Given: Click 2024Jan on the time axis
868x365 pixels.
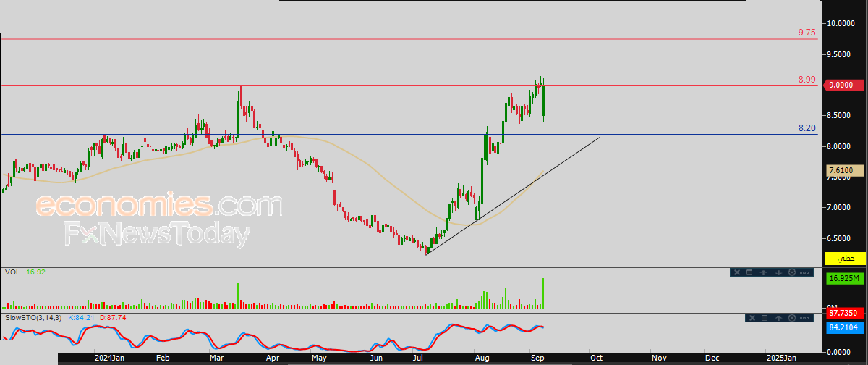Looking at the screenshot, I should coord(109,358).
